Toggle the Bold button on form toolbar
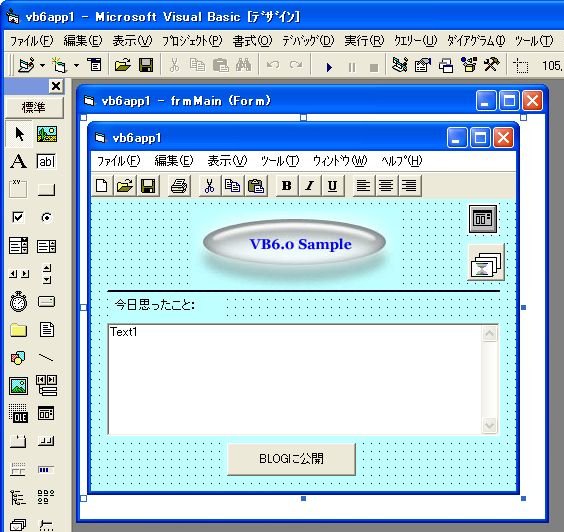The height and width of the screenshot is (532, 564). (287, 186)
